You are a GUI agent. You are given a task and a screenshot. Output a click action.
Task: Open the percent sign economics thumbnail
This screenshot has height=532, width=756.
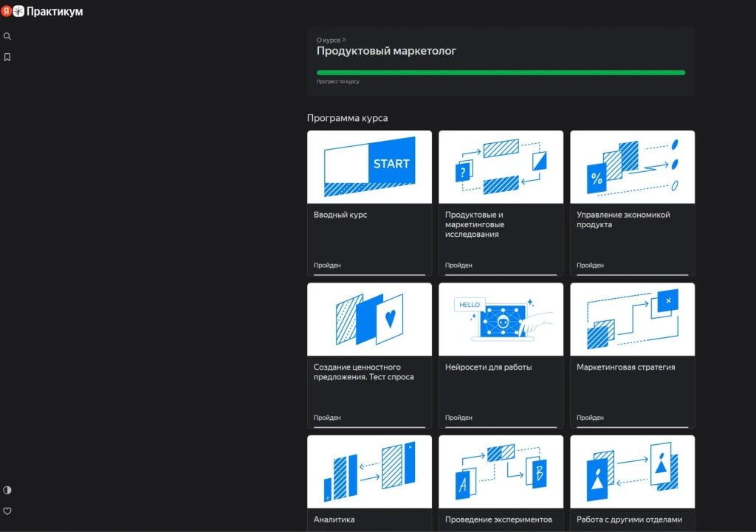coord(633,167)
